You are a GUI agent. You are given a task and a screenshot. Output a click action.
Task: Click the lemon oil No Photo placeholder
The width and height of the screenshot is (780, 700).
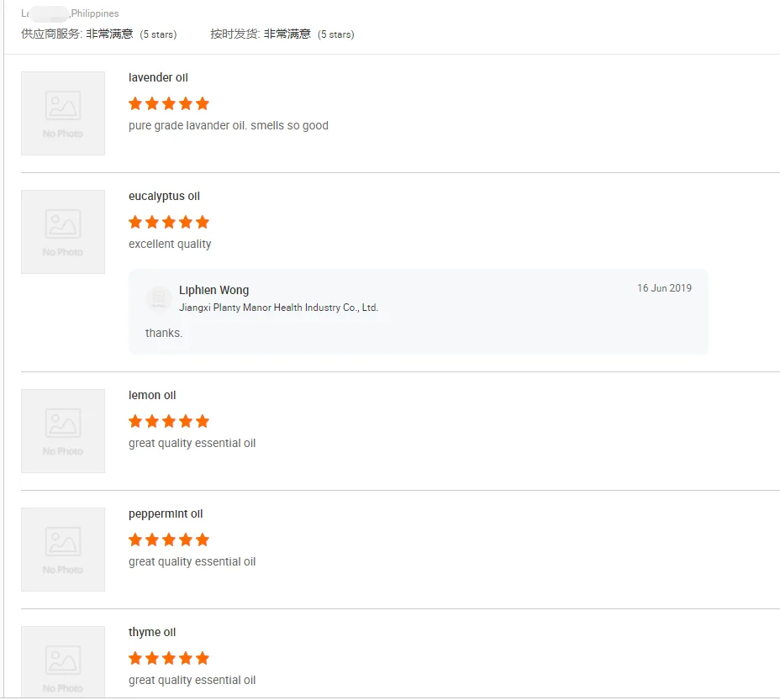point(63,431)
